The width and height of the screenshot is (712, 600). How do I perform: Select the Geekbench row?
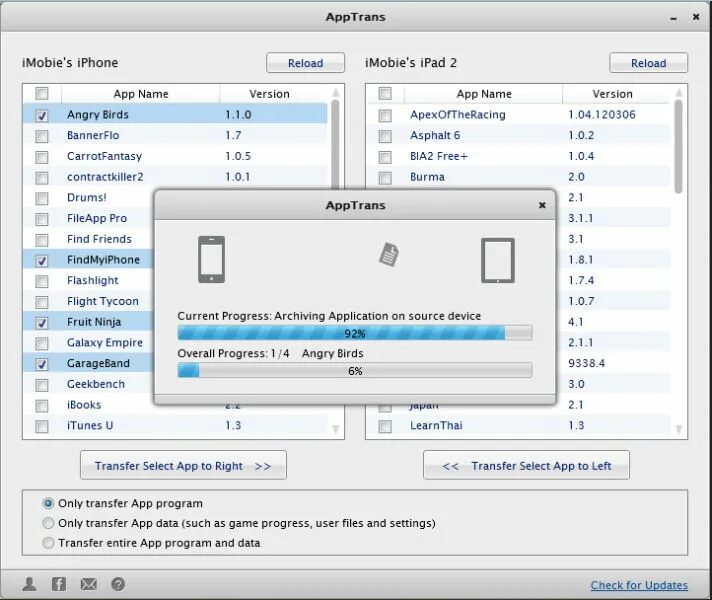[89, 384]
